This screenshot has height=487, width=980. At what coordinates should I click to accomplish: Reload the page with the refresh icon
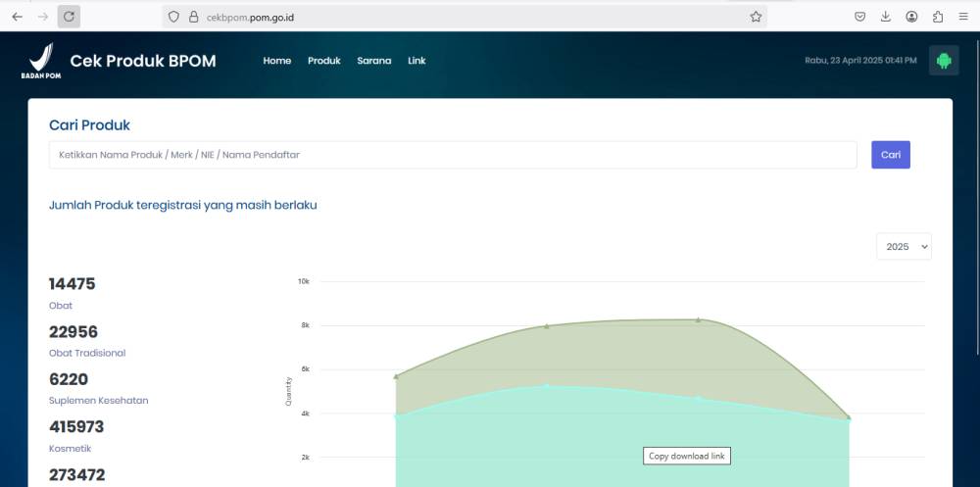(69, 17)
